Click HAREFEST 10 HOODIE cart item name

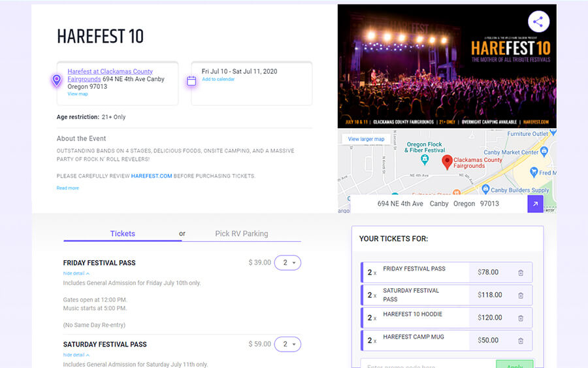[x=412, y=314]
